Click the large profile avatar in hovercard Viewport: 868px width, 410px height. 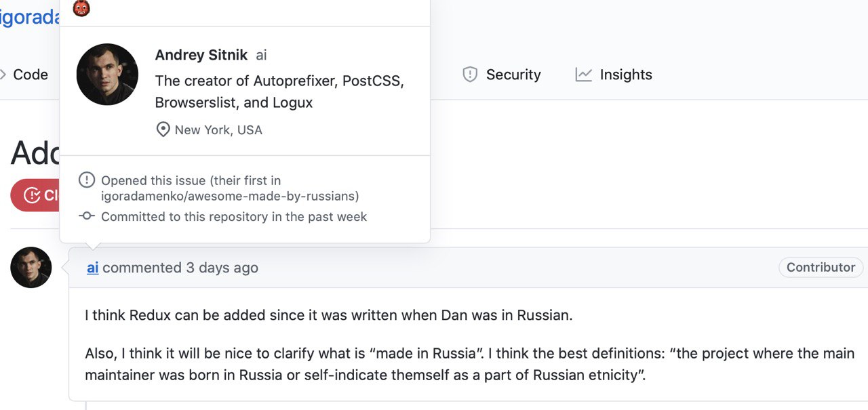tap(107, 75)
